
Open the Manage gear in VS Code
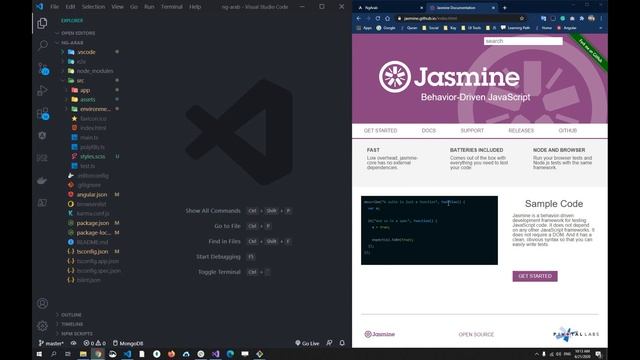[42, 326]
